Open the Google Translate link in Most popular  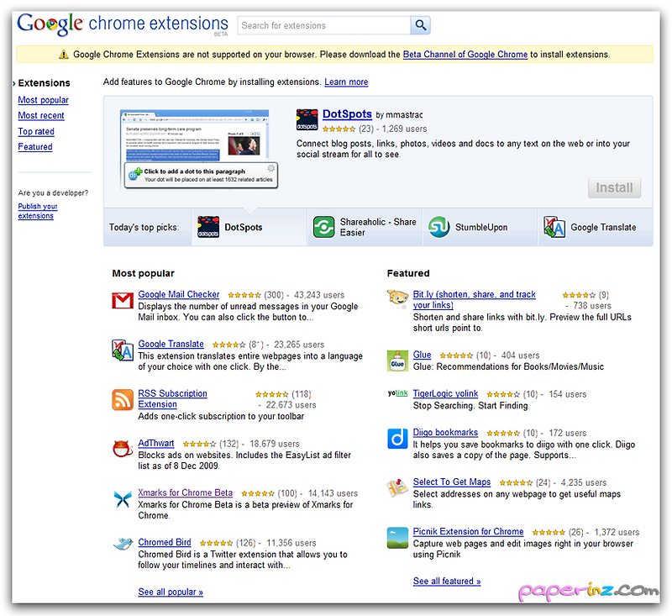pos(171,344)
